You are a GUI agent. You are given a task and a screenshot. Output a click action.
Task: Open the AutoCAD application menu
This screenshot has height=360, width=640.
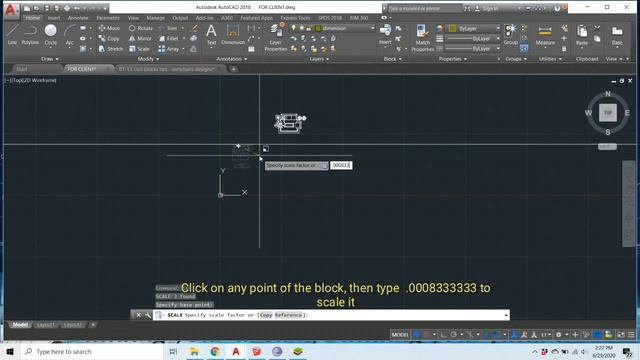point(10,10)
